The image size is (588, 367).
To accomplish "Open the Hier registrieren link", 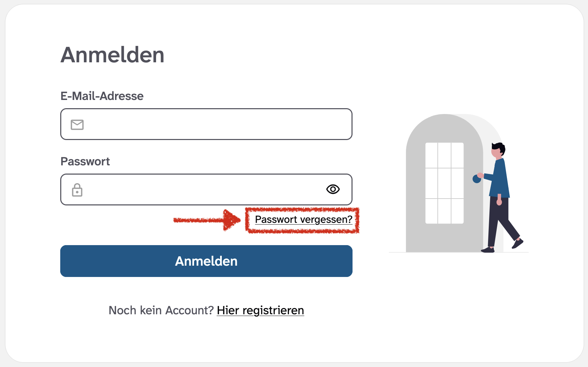I will 260,310.
